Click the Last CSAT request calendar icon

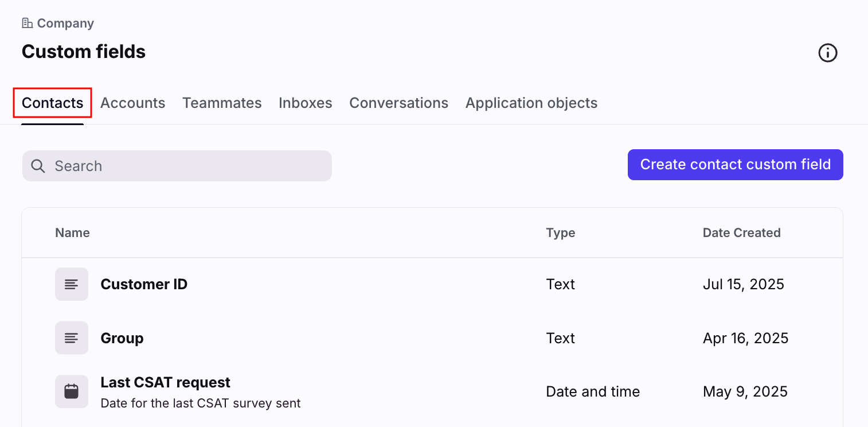tap(72, 391)
